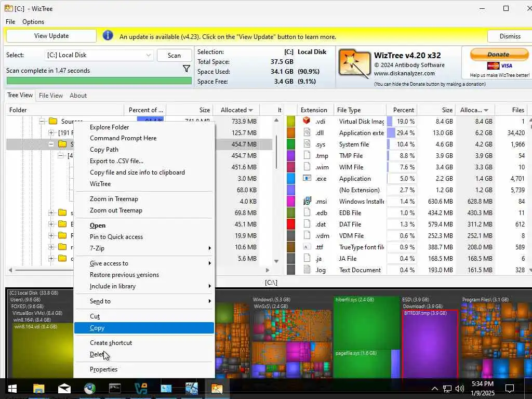Screen dimensions: 532x399
Task: Expand the [191 F tree node
Action: click(51, 132)
